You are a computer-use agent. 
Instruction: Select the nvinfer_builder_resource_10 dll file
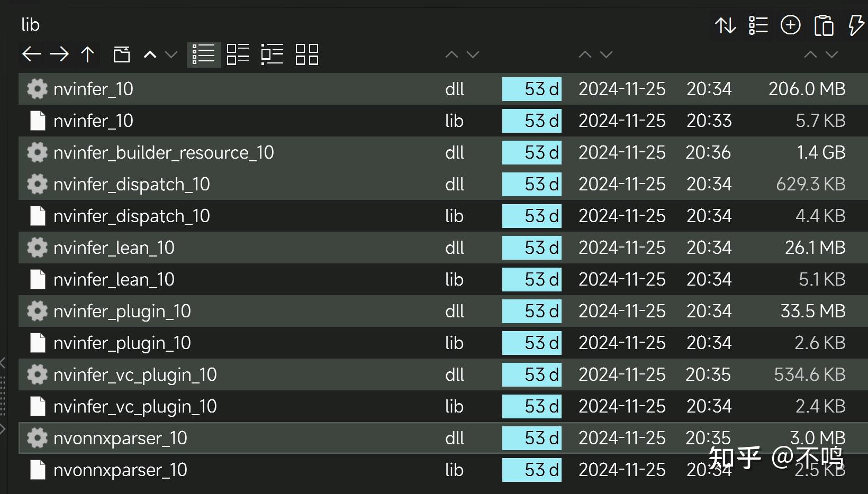coord(164,152)
